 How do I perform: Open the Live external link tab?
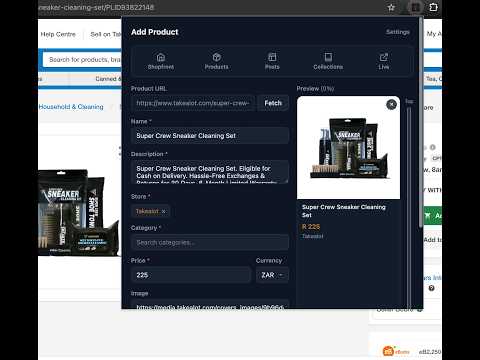coord(384,62)
